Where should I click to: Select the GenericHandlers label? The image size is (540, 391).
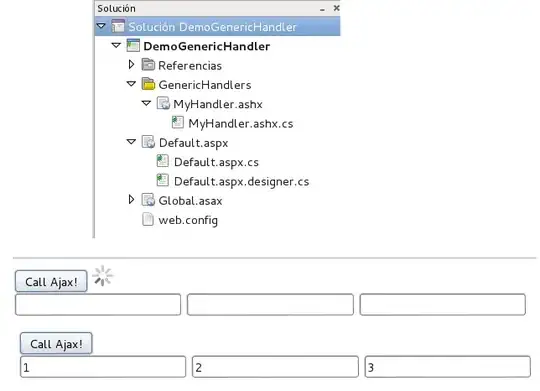(x=205, y=85)
